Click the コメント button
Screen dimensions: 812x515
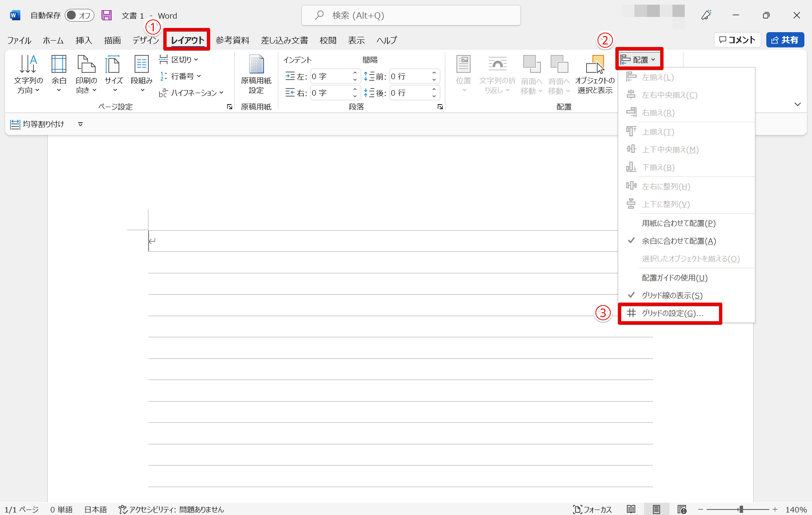[738, 40]
